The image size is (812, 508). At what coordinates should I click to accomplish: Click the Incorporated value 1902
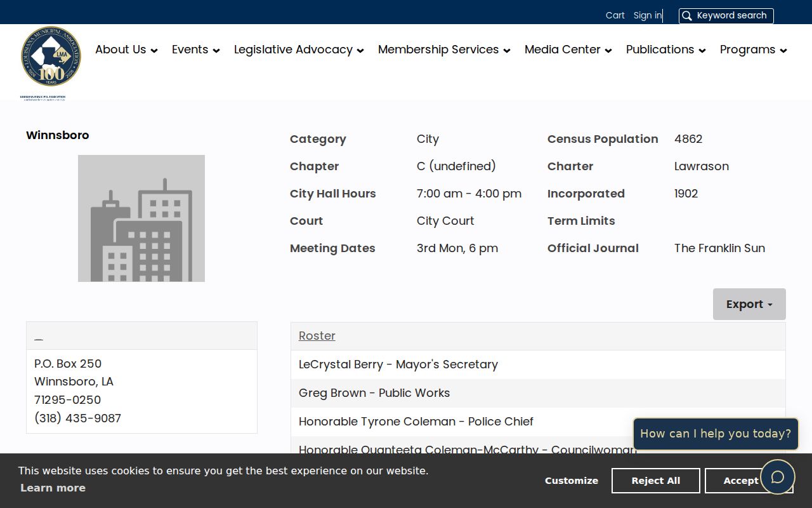click(686, 194)
